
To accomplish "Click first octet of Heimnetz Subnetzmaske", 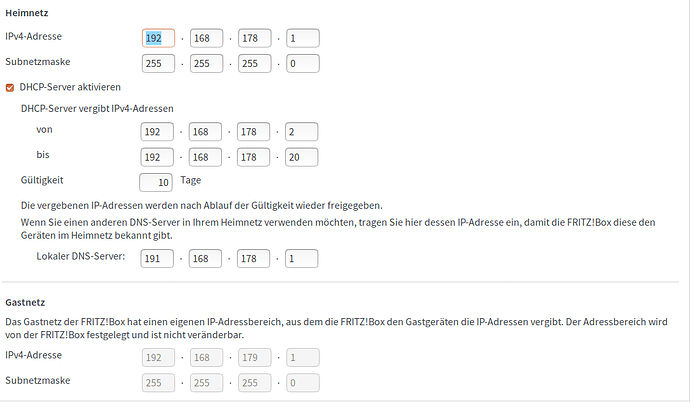I will pos(158,64).
